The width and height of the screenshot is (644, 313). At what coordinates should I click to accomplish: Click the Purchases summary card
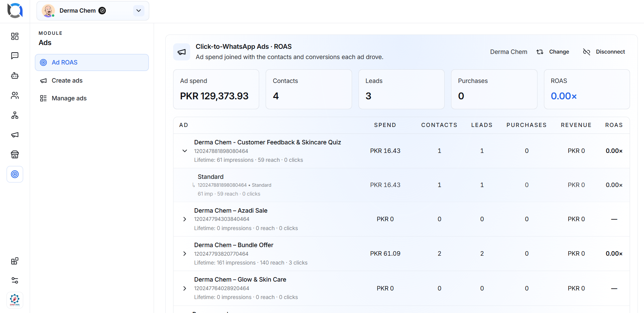click(494, 89)
